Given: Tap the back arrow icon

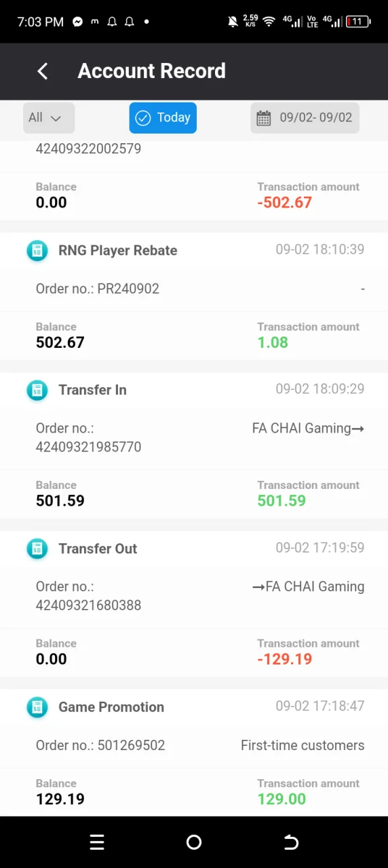Looking at the screenshot, I should click(x=42, y=71).
